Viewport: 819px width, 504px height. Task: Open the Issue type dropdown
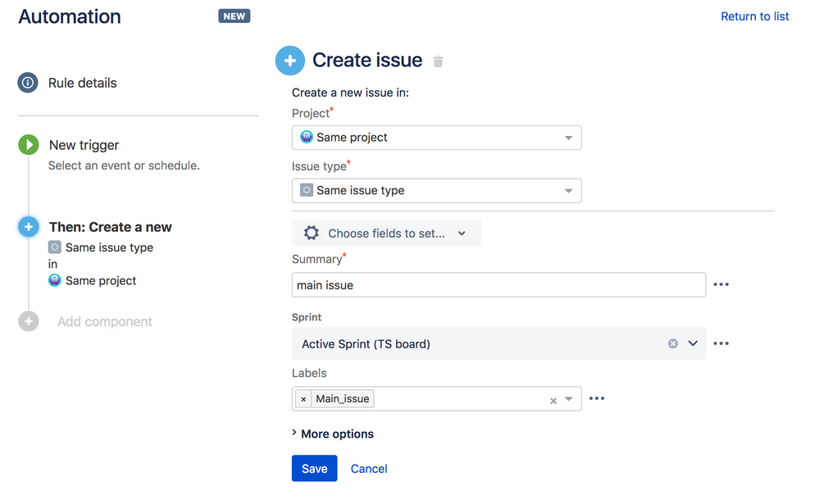[x=437, y=191]
